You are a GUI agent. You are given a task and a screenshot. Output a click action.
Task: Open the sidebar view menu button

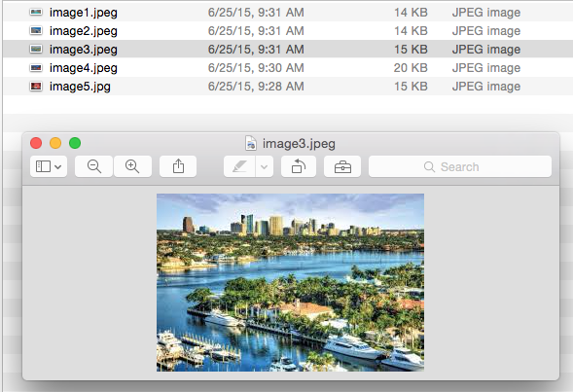[x=49, y=166]
